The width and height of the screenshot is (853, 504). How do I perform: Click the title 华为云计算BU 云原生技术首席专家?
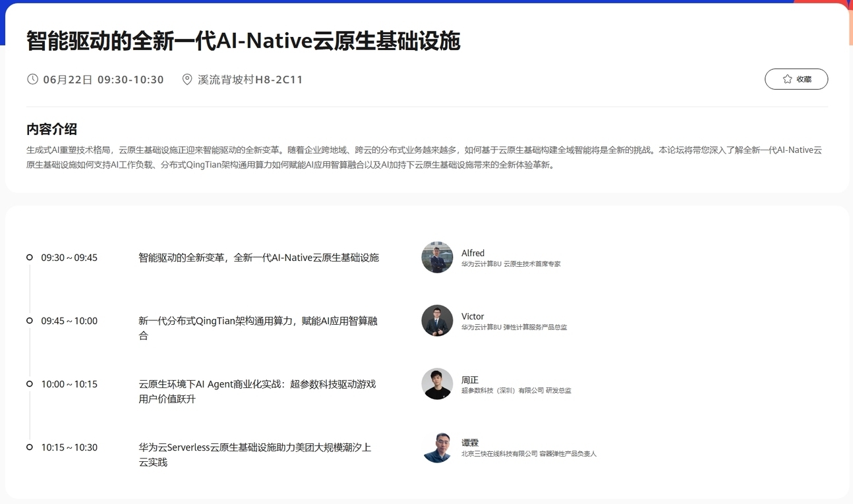(511, 264)
